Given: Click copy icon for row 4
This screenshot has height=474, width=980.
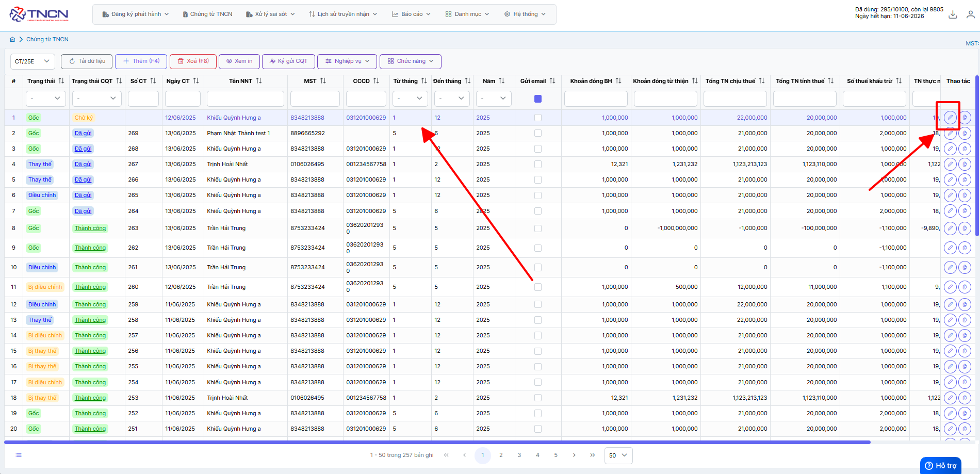Looking at the screenshot, I should (x=965, y=165).
